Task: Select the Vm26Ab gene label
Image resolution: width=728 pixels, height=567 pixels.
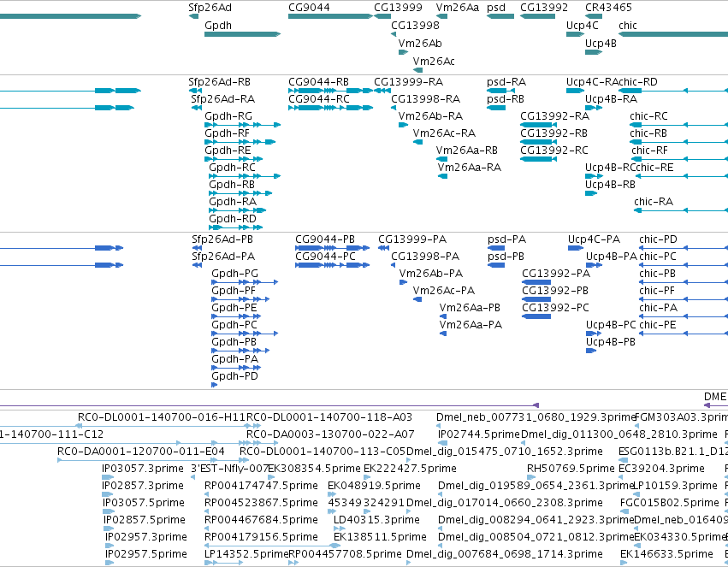Action: click(420, 43)
